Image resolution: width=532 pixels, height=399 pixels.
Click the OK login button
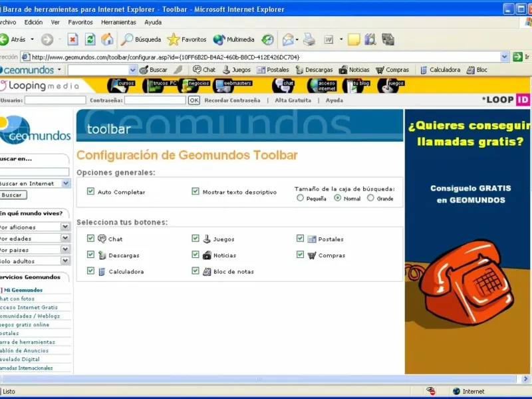pyautogui.click(x=194, y=100)
